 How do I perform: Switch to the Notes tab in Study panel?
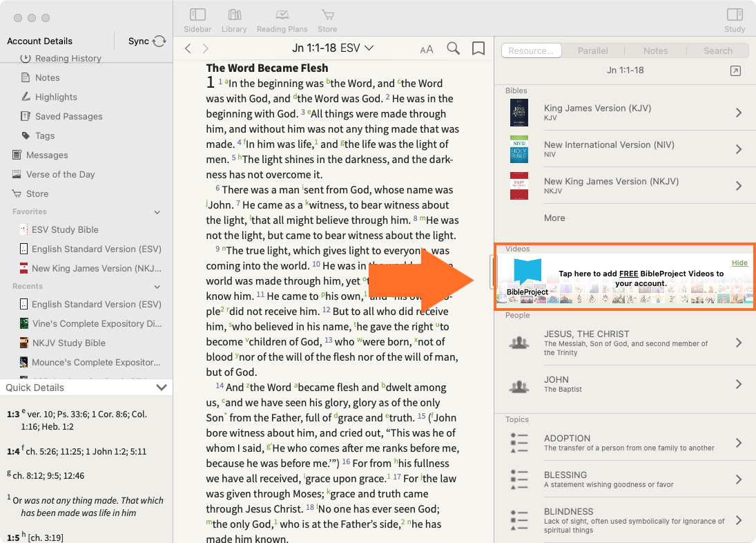coord(656,50)
